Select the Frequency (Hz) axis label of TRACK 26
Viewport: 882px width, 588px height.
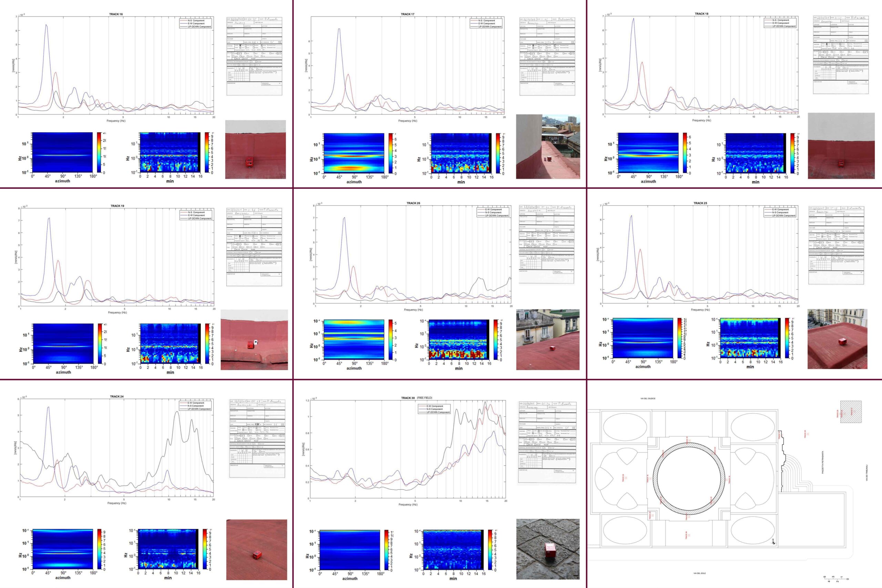(x=413, y=310)
